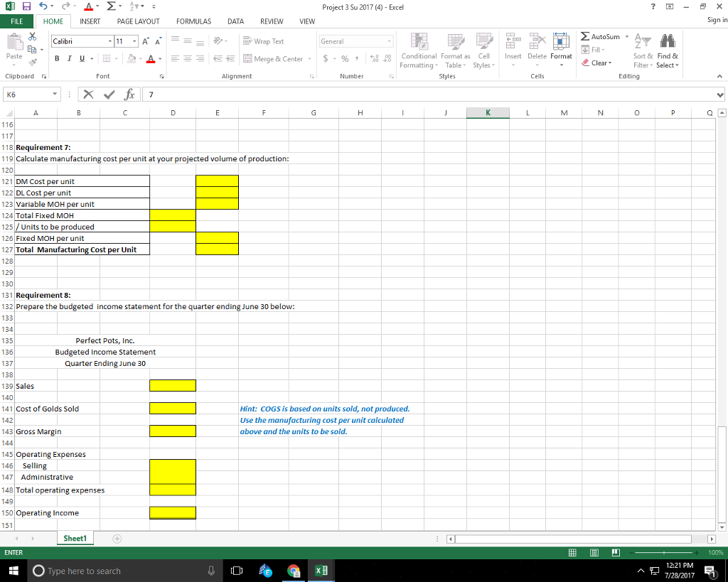Open Conditional Formatting options
The image size is (728, 582).
click(x=419, y=51)
